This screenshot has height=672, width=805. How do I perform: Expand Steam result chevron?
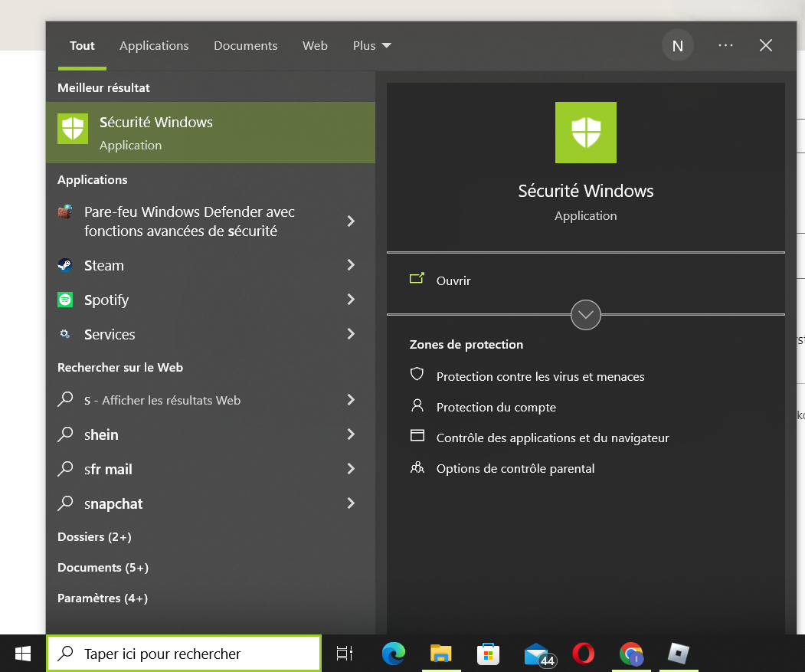[x=351, y=265]
